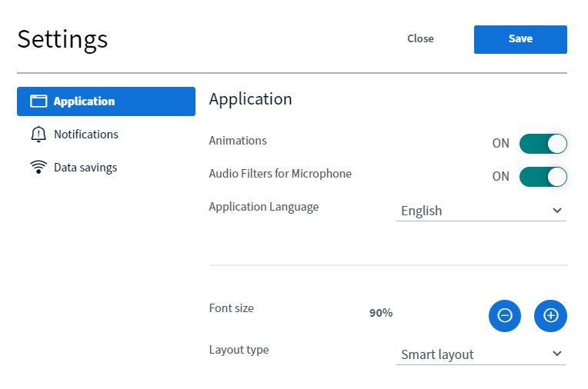Viewport: 588px width, 389px height.
Task: Open the Application Language dropdown
Action: pyautogui.click(x=480, y=211)
